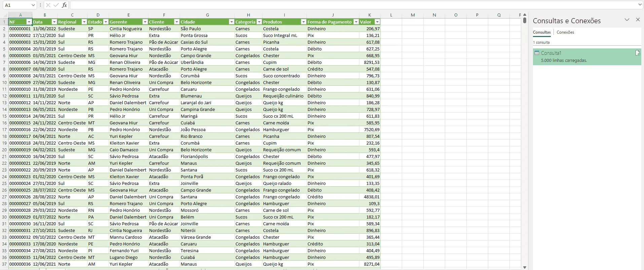Expand the formula bar chevron
This screenshot has width=644, height=270.
coord(640,5)
